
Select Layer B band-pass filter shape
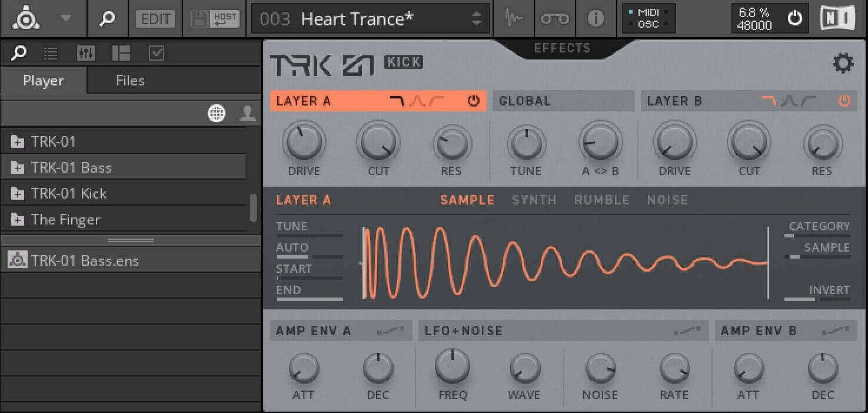tap(789, 101)
